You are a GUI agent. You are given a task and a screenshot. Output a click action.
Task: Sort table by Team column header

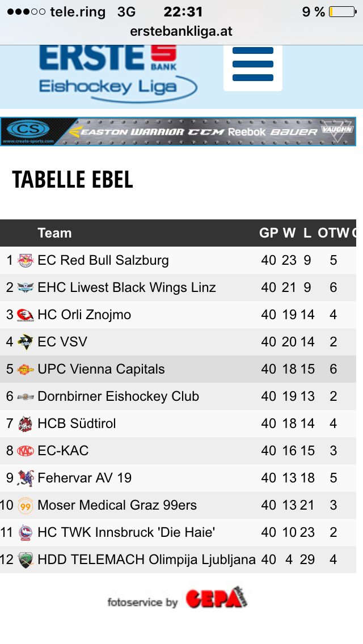click(x=54, y=233)
